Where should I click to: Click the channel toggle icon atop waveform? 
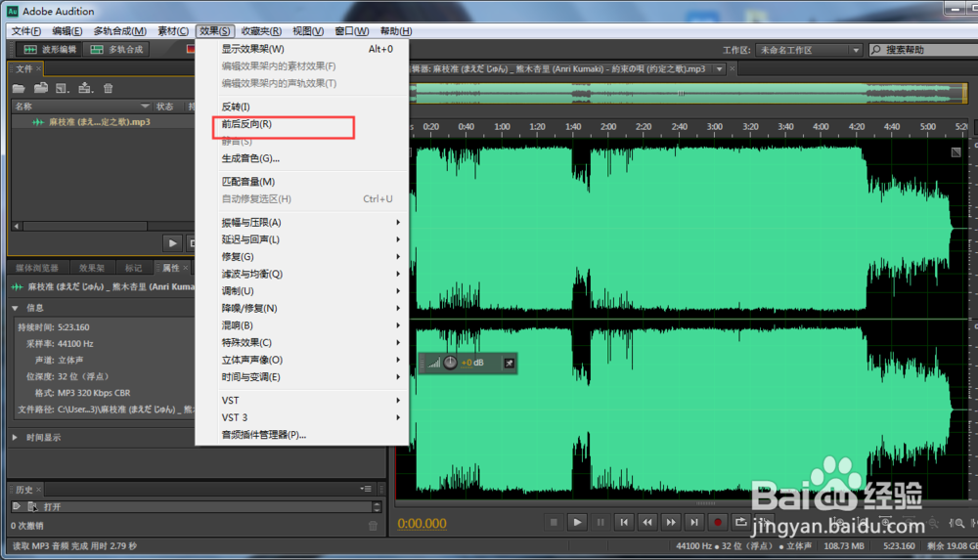[956, 152]
